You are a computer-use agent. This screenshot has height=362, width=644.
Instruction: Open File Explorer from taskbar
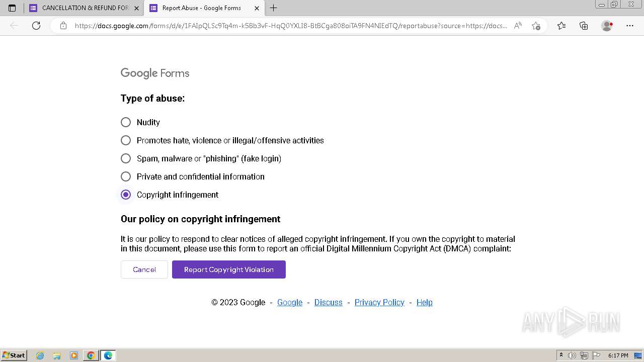(57, 355)
